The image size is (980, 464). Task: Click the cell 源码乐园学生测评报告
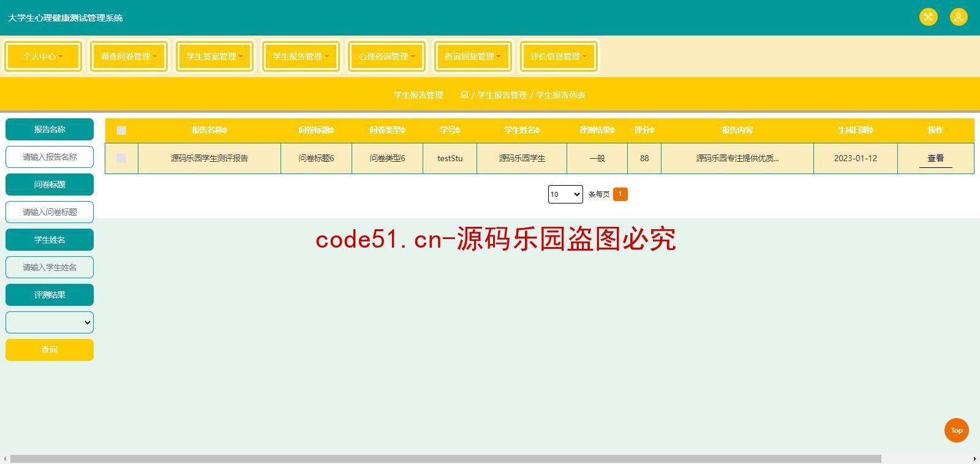(x=209, y=158)
